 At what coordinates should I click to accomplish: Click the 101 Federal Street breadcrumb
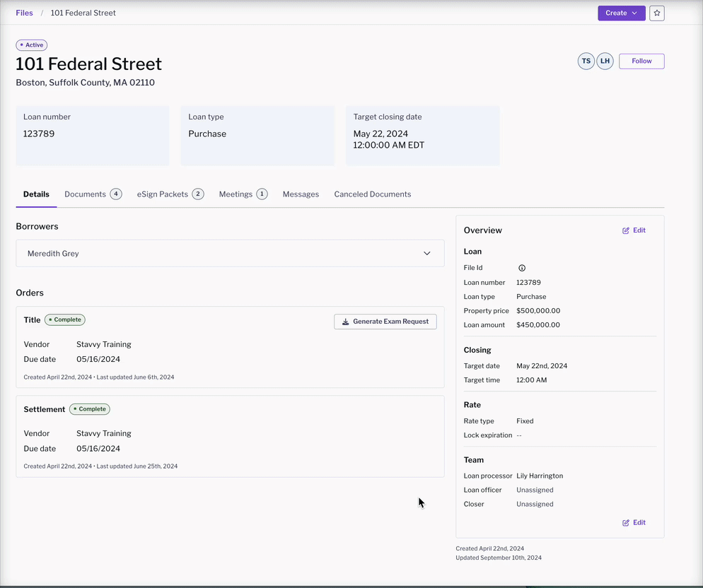coord(83,13)
